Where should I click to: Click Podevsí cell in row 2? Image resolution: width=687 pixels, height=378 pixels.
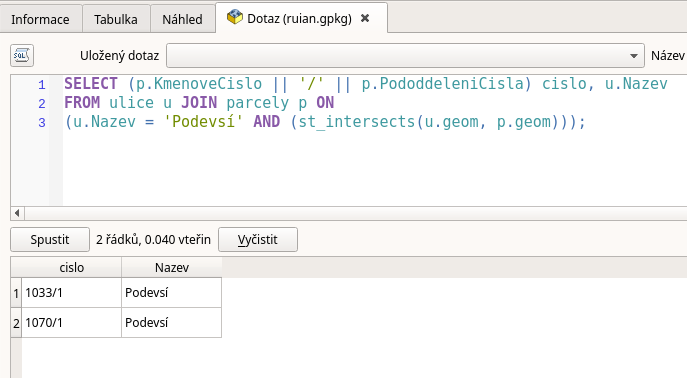pos(171,323)
